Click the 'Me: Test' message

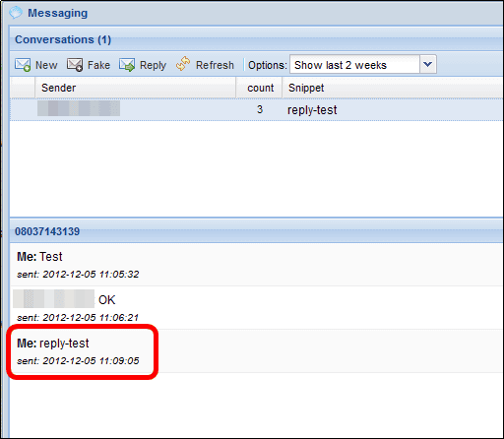39,257
